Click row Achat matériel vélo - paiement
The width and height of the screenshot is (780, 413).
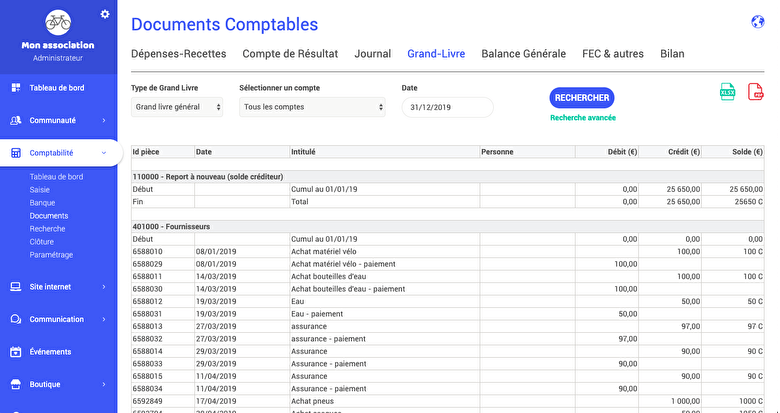click(x=343, y=264)
